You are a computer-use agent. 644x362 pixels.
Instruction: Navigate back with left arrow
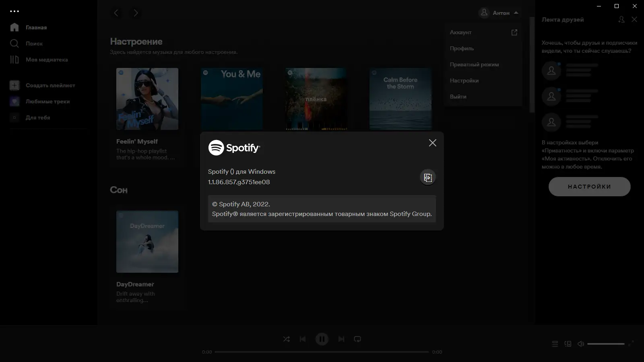pyautogui.click(x=116, y=13)
